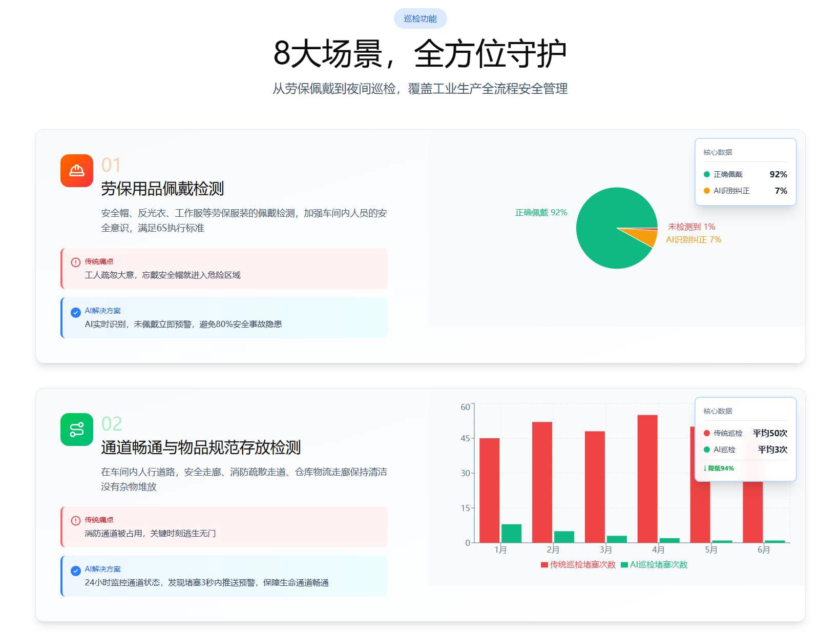Click warning icon in 劳保用品 card's 传统痛点 box
This screenshot has width=840, height=632.
pyautogui.click(x=76, y=262)
